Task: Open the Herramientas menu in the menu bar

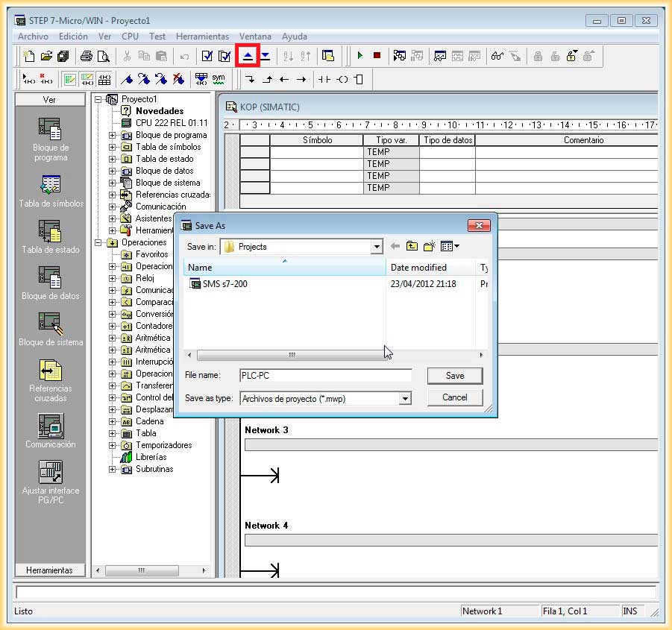Action: point(202,37)
